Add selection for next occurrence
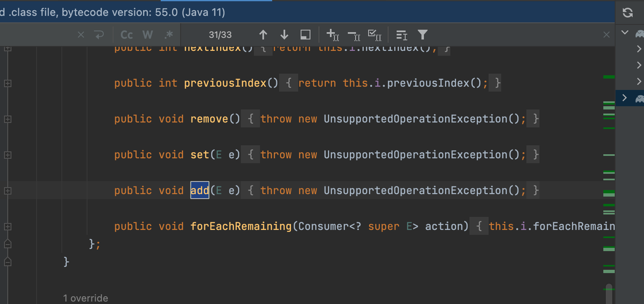 [x=333, y=35]
